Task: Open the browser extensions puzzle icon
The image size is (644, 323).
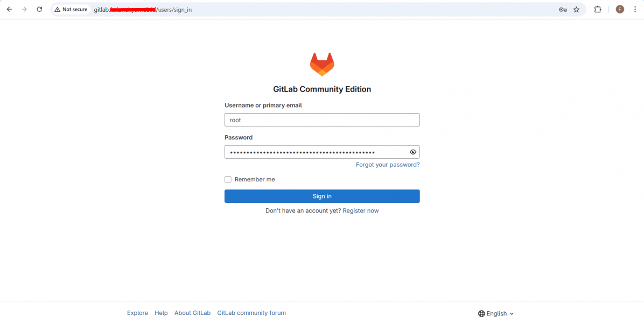Action: point(598,10)
